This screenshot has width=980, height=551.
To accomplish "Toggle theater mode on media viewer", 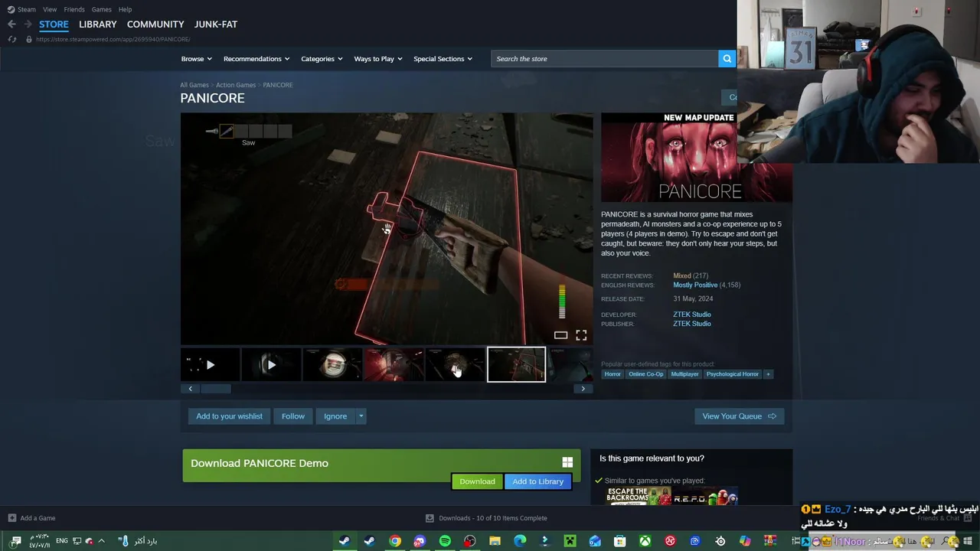I will [x=560, y=335].
